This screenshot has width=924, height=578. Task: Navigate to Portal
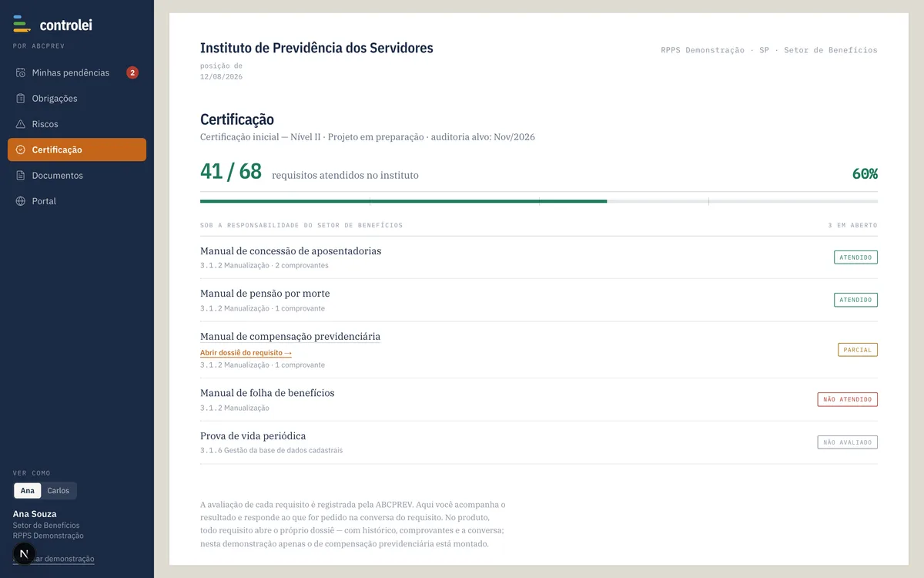[77, 201]
